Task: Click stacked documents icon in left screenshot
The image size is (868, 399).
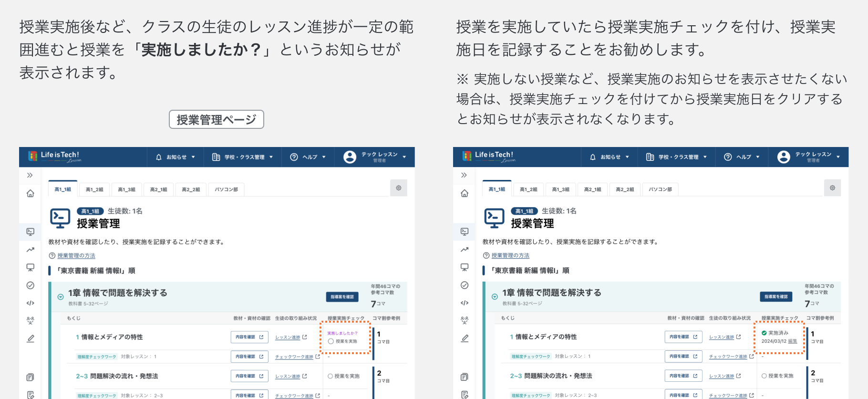Action: [x=30, y=377]
